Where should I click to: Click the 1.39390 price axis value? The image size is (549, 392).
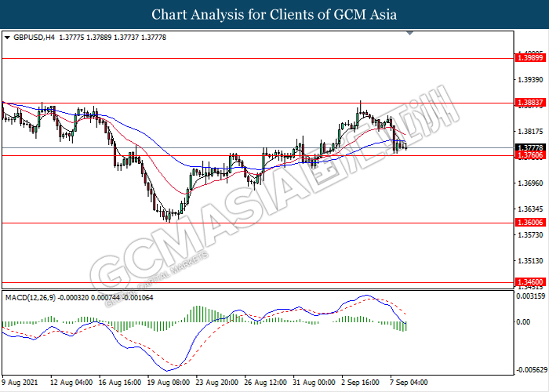530,80
